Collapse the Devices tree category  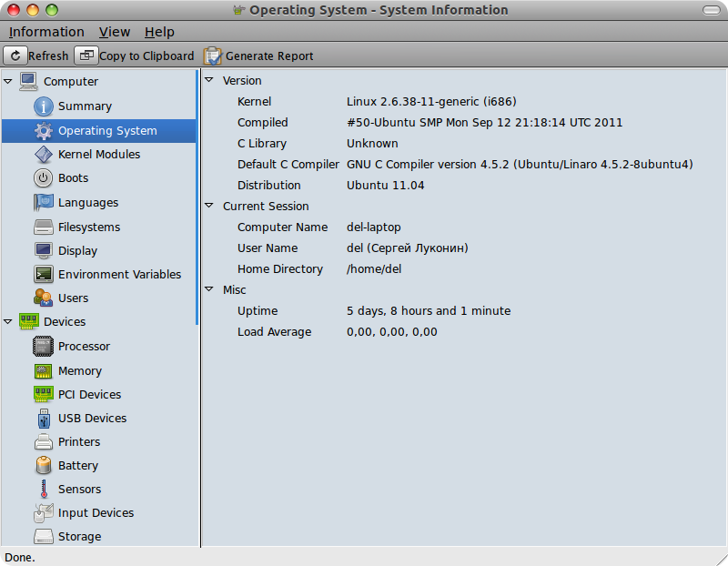8,321
